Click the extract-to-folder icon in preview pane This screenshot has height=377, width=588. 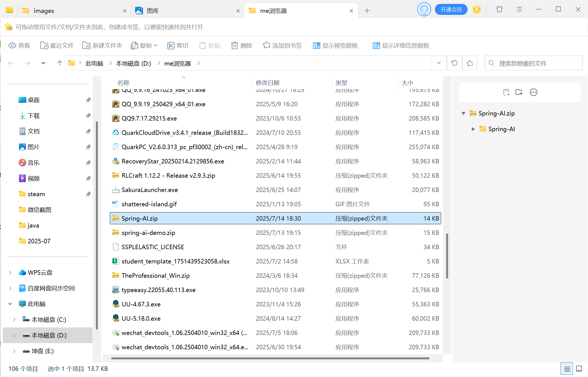pos(519,92)
